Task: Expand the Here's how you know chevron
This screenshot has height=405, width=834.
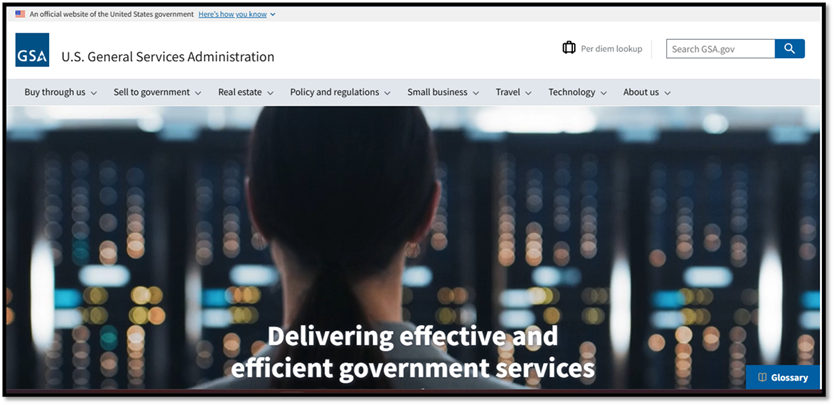Action: point(273,14)
